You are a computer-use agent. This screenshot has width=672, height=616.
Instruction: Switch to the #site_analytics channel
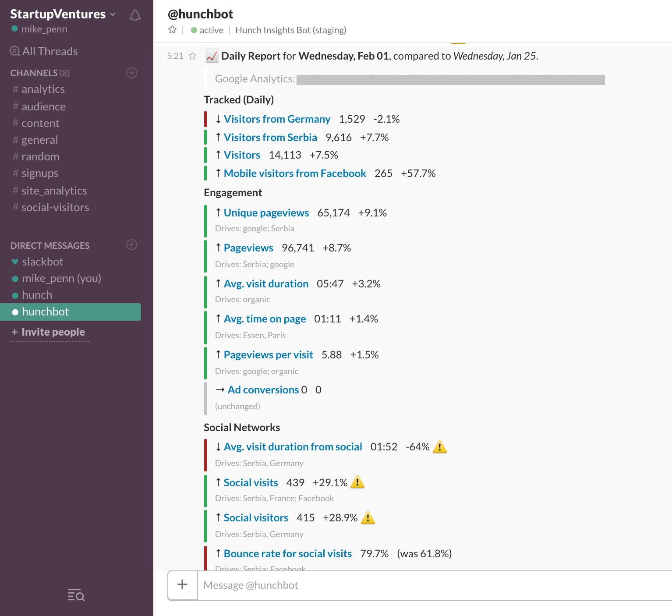pos(54,191)
